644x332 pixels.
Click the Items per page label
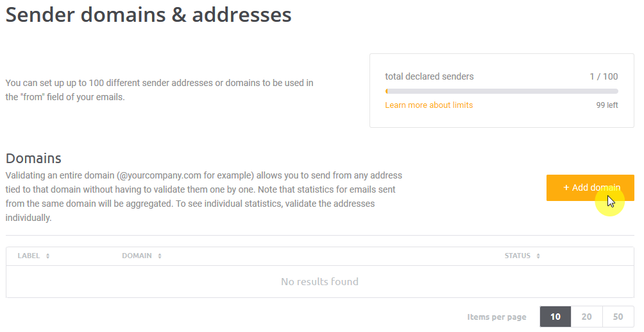(496, 317)
